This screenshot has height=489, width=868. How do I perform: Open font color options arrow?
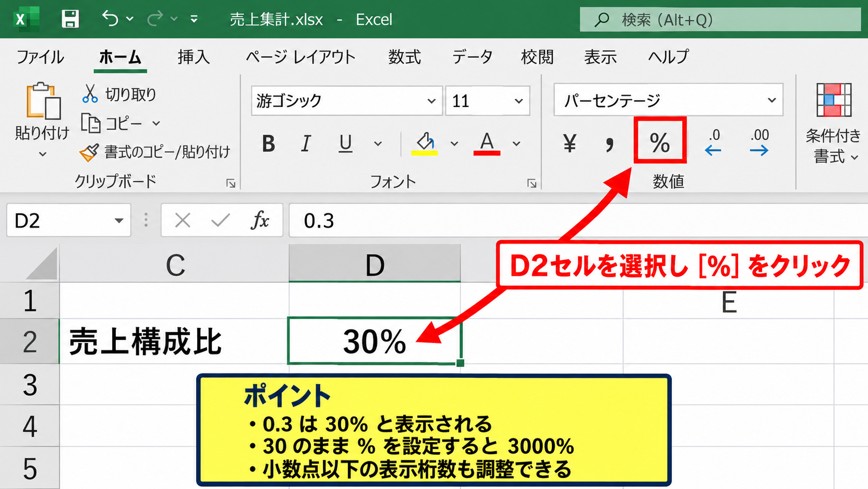(517, 144)
